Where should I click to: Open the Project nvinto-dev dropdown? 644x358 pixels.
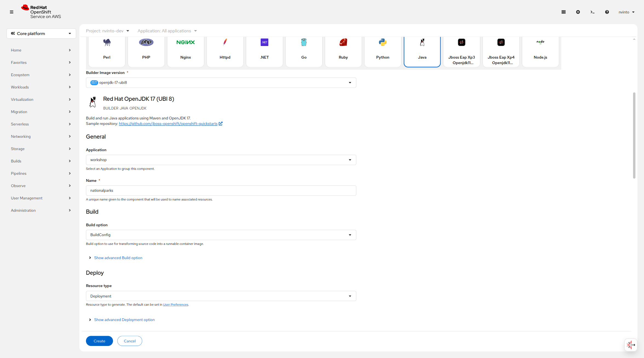[107, 31]
